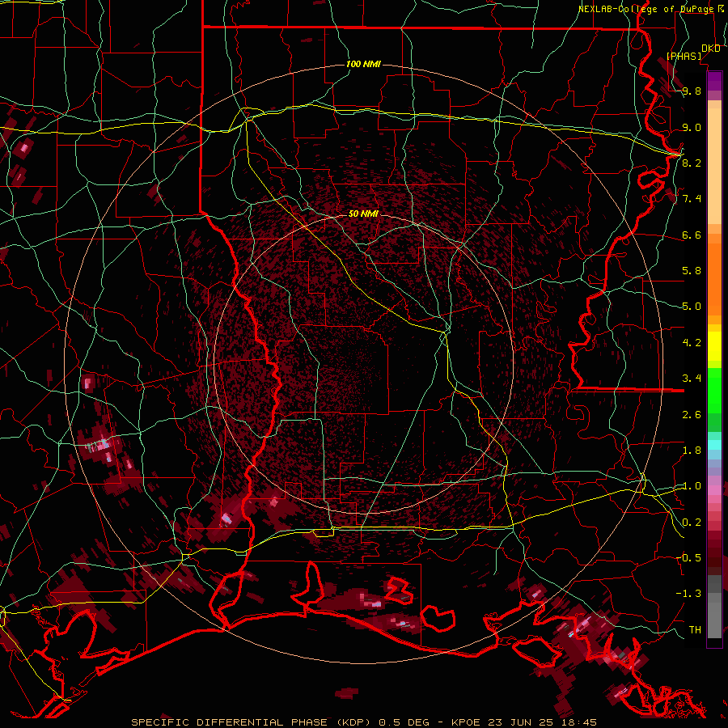This screenshot has height=728, width=728.
Task: Select the 0.2 value on the color scale
Action: click(692, 523)
